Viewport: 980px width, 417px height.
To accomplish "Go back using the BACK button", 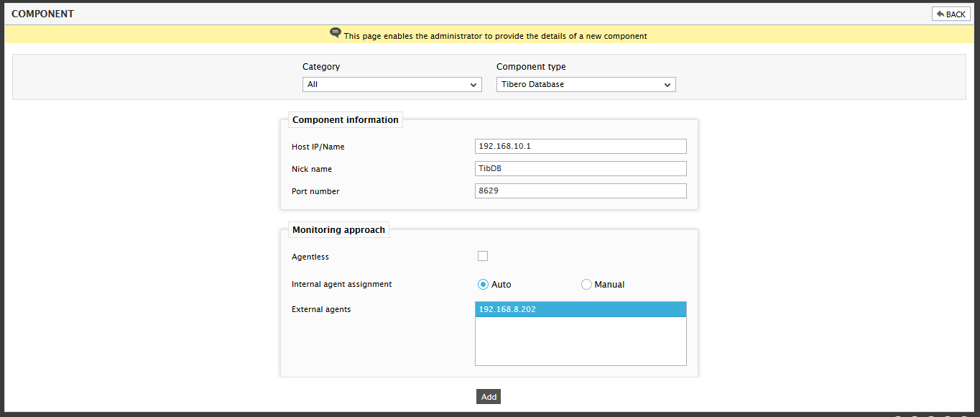I will [x=951, y=14].
